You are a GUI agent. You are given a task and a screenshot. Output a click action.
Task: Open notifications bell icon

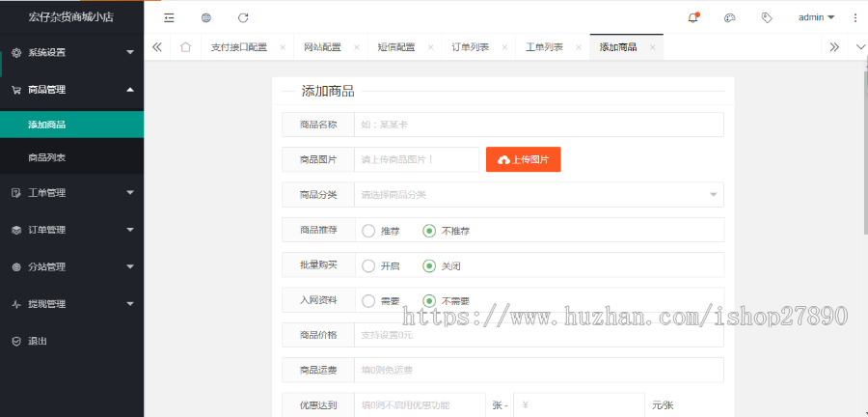point(693,17)
